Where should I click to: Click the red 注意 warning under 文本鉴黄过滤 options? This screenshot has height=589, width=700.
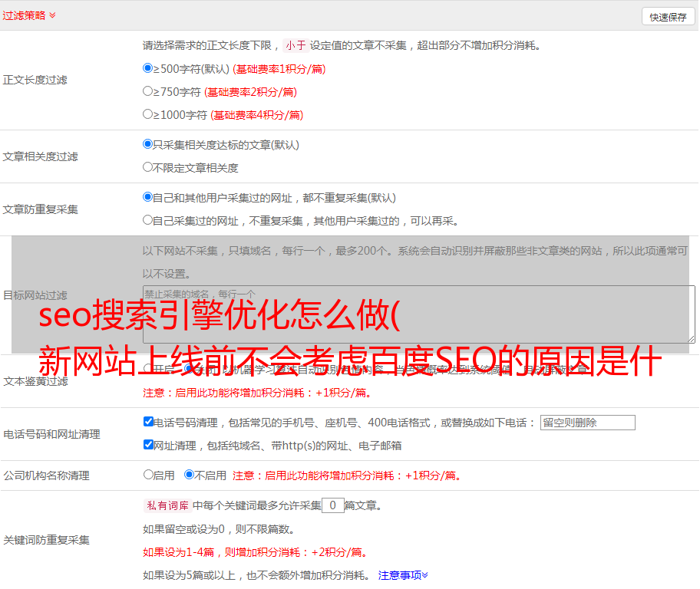click(x=257, y=393)
